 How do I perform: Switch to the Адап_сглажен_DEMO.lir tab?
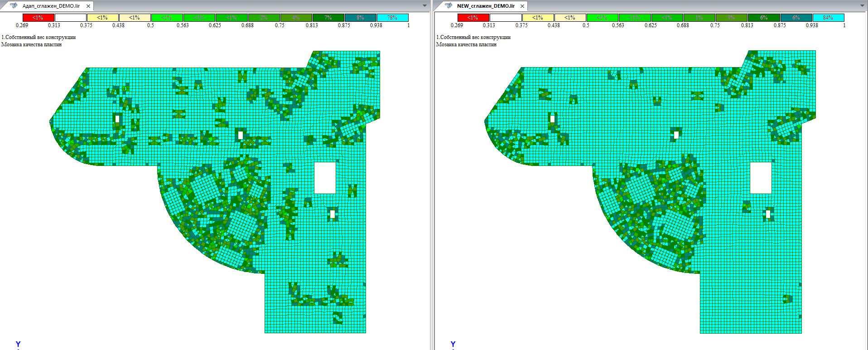click(x=51, y=6)
